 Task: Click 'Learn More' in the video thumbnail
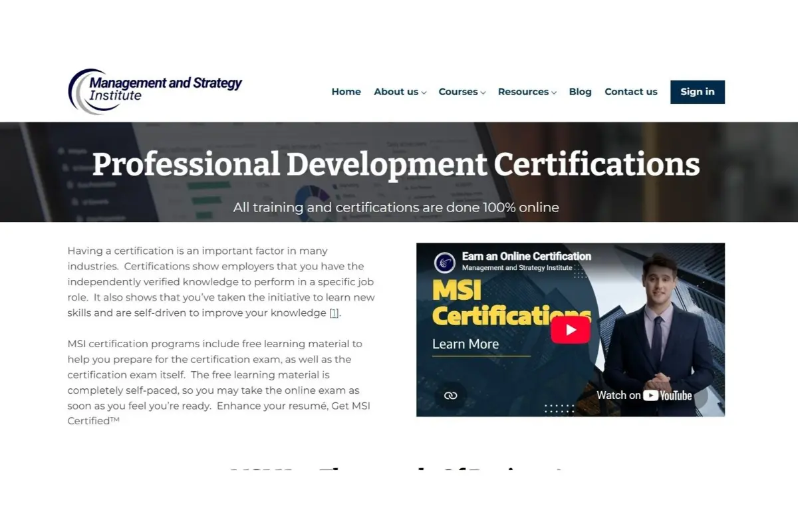click(465, 344)
